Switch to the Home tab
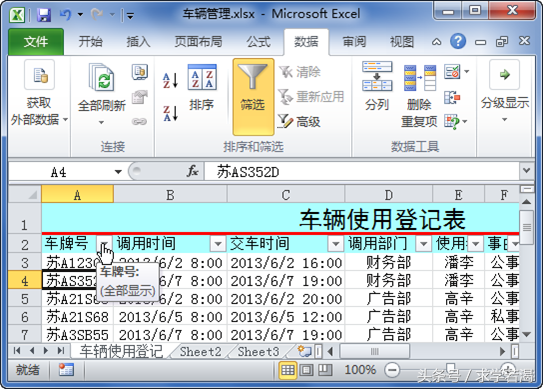The height and width of the screenshot is (389, 543). [x=90, y=42]
